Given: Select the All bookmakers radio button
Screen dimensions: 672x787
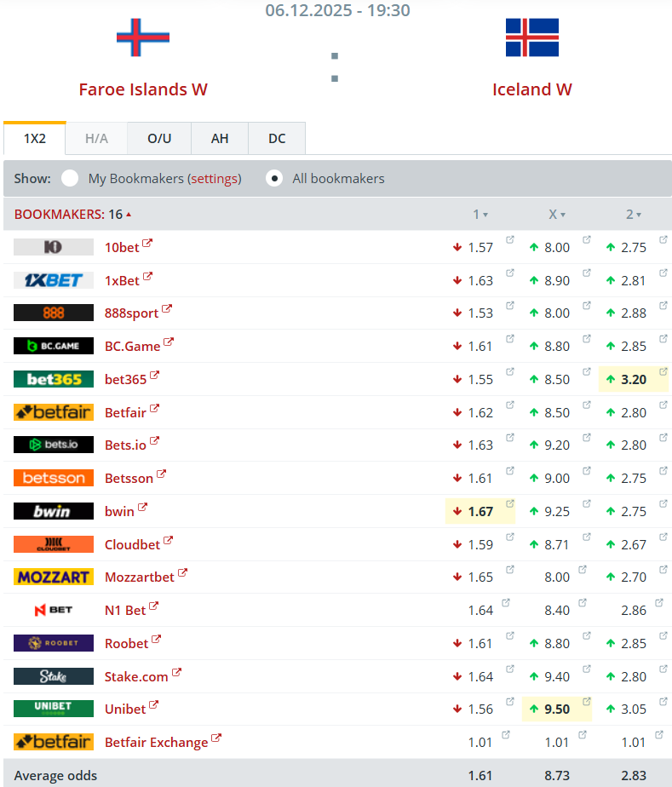Looking at the screenshot, I should [x=274, y=178].
